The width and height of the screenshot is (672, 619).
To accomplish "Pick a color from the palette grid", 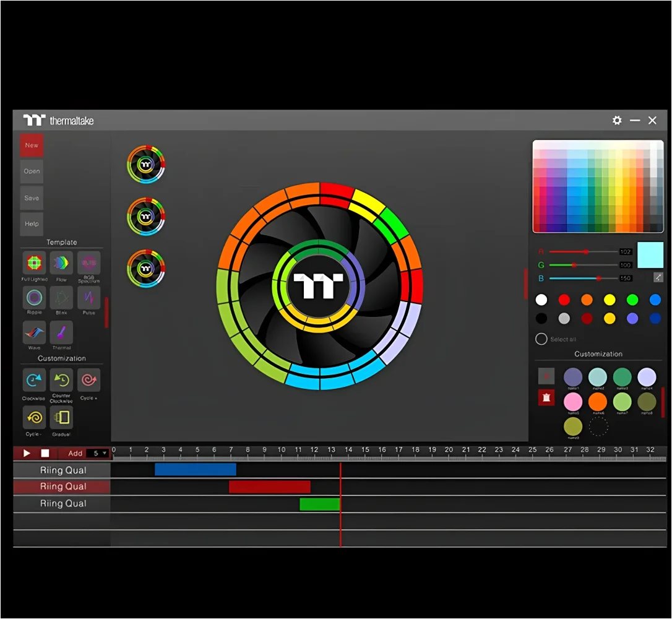I will pos(598,186).
